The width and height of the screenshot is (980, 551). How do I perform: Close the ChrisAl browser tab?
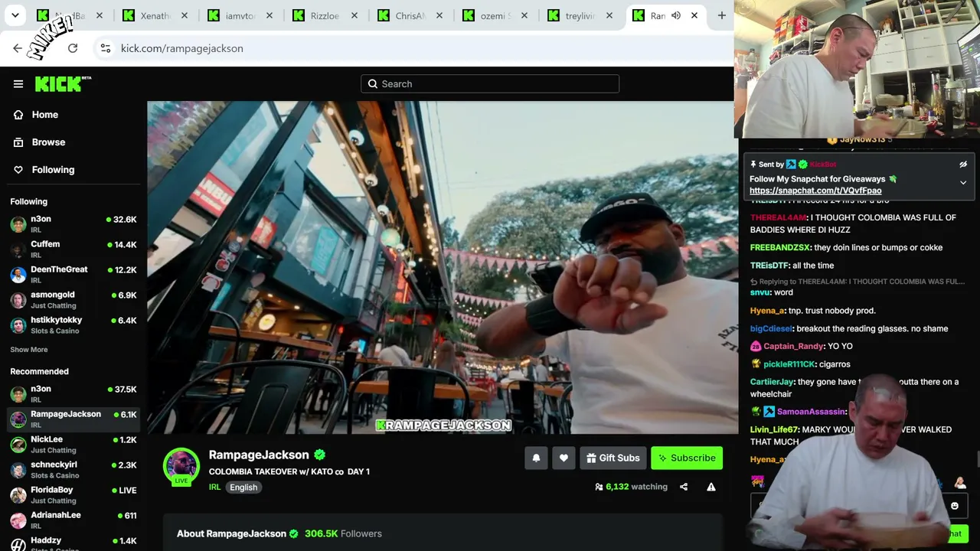(x=439, y=15)
